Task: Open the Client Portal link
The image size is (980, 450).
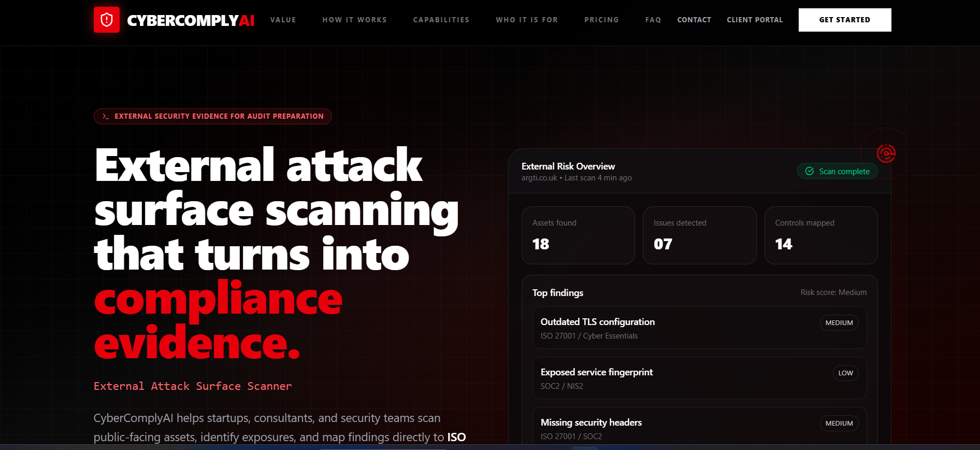Action: pyautogui.click(x=755, y=20)
